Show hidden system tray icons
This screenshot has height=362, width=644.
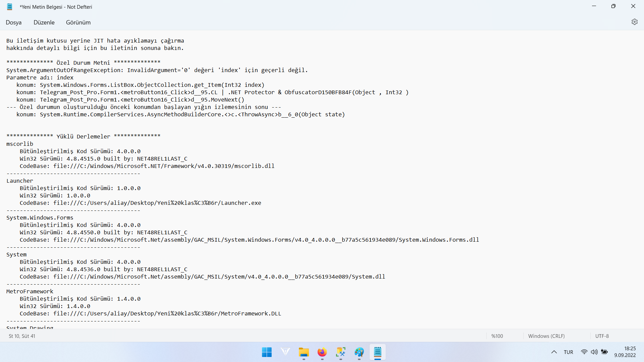554,352
